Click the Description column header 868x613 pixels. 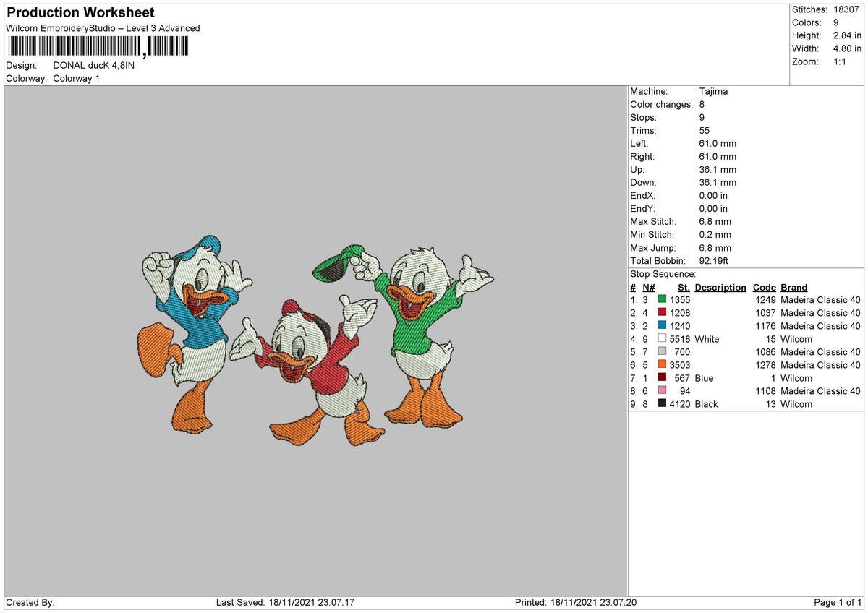click(720, 287)
